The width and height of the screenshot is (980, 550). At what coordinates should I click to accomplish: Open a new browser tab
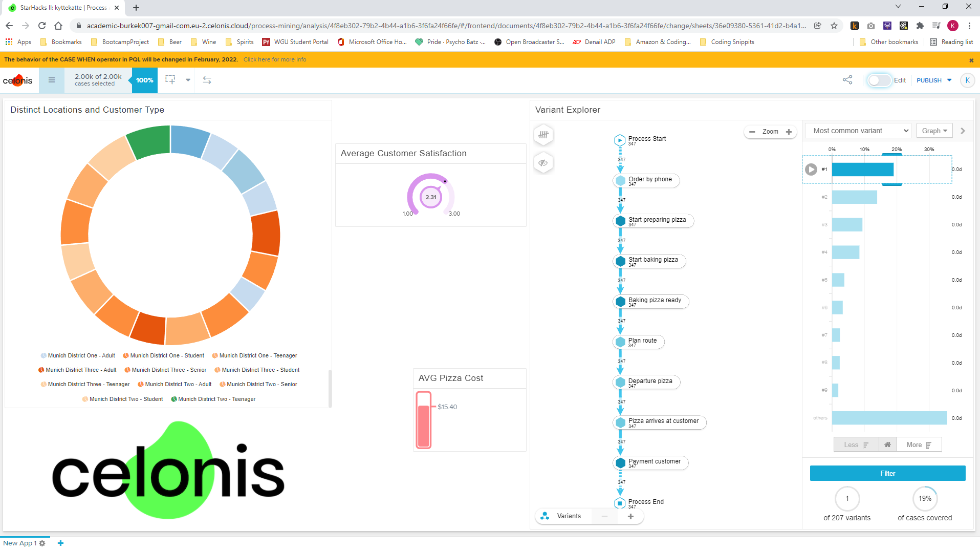coord(136,8)
